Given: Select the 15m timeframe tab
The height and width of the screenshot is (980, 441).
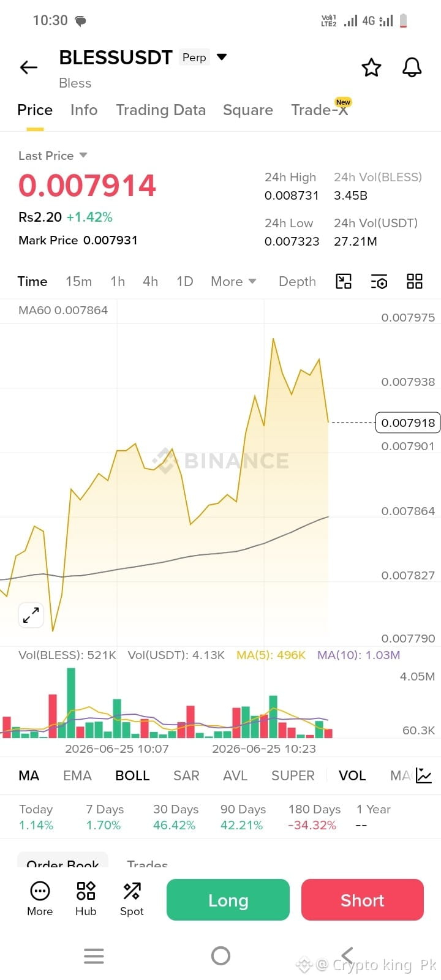Looking at the screenshot, I should (x=79, y=281).
